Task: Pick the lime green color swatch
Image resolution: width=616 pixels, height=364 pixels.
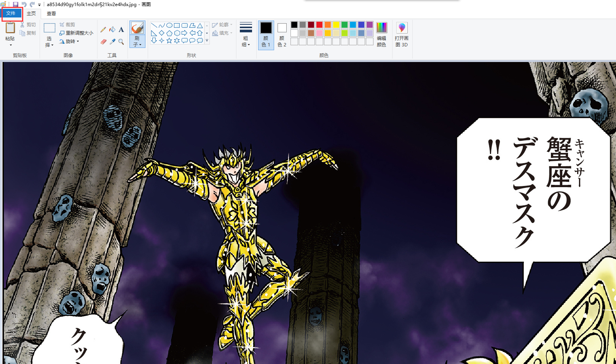Action: 345,33
